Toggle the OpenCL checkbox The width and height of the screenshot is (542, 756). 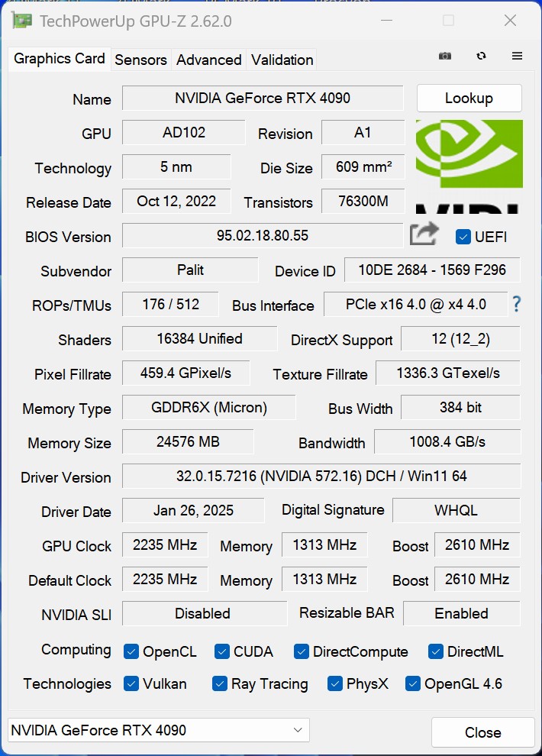[131, 651]
